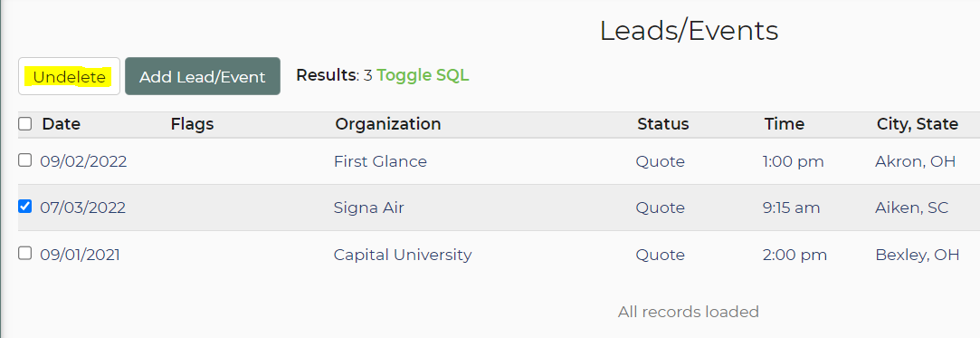The height and width of the screenshot is (338, 980).
Task: Click the 09/02/2022 date entry
Action: point(84,161)
